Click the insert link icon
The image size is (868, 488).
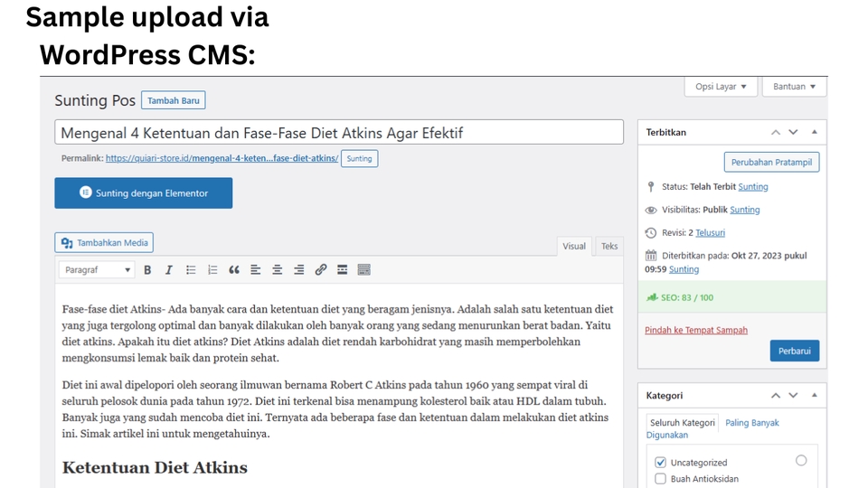[321, 270]
